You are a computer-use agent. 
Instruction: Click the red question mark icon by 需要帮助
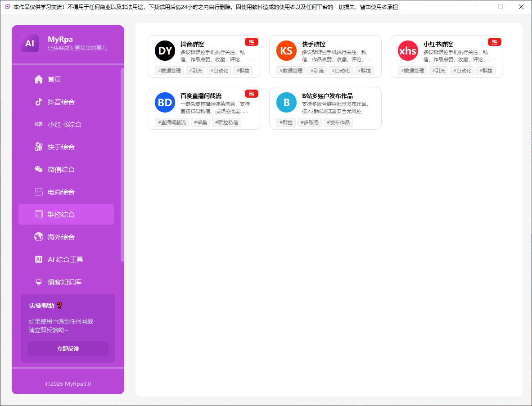(x=59, y=306)
